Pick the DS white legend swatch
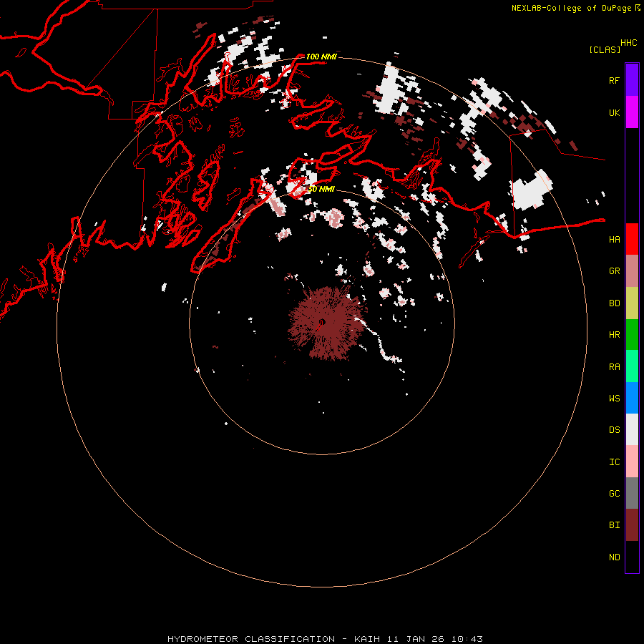The width and height of the screenshot is (644, 644). (632, 429)
